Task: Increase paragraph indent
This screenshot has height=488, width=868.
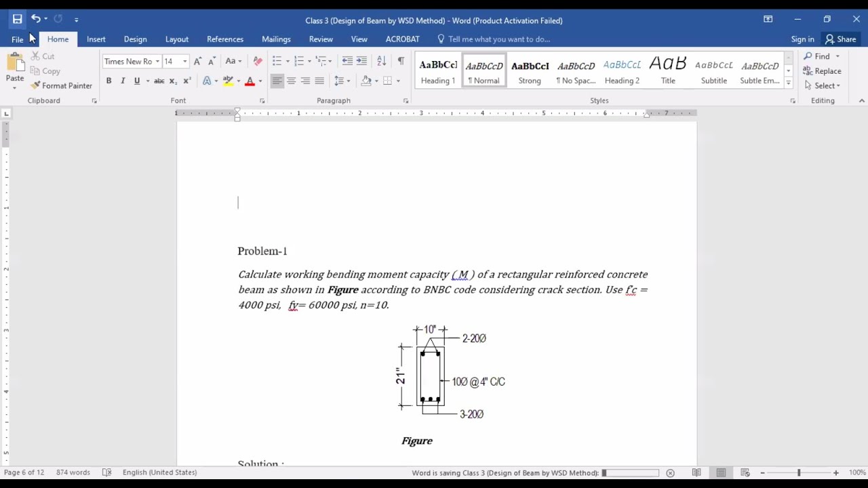Action: (x=361, y=61)
